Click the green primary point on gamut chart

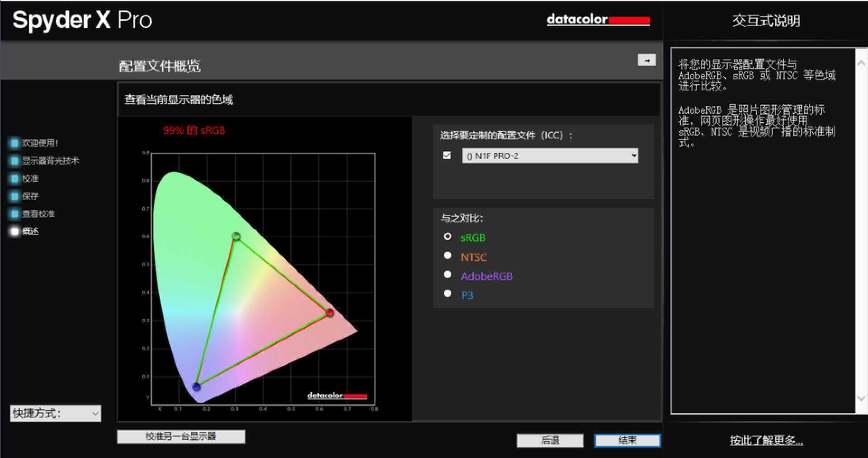pyautogui.click(x=236, y=236)
